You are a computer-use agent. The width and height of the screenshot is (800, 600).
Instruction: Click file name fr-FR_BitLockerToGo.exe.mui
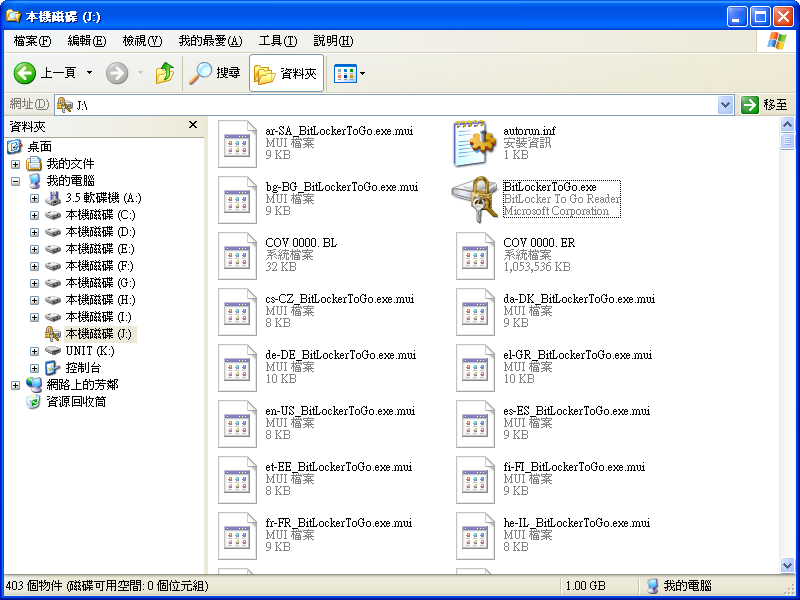[339, 523]
